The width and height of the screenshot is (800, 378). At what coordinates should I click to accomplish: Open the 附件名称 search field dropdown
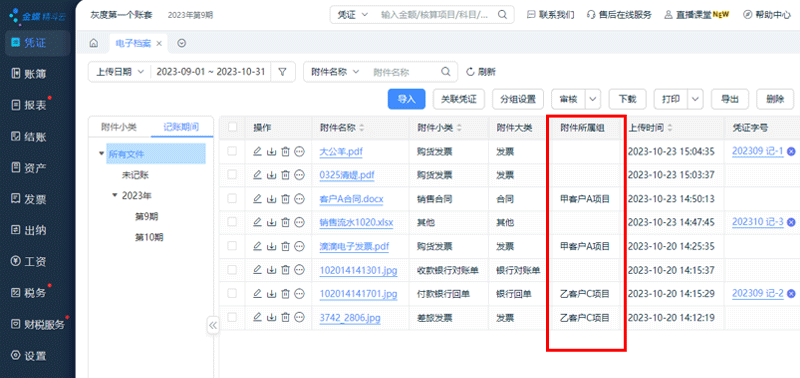tap(335, 72)
